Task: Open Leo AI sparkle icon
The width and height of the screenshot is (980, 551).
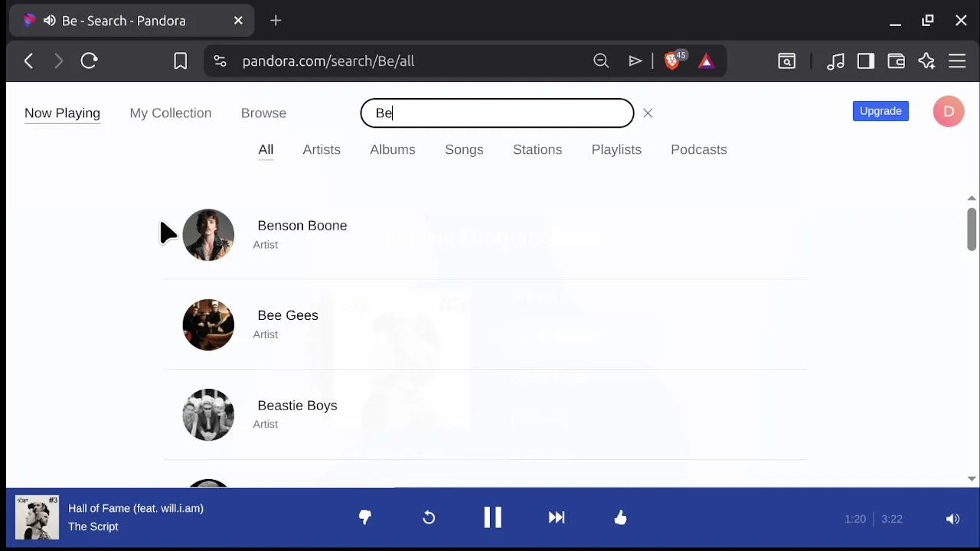Action: point(927,61)
